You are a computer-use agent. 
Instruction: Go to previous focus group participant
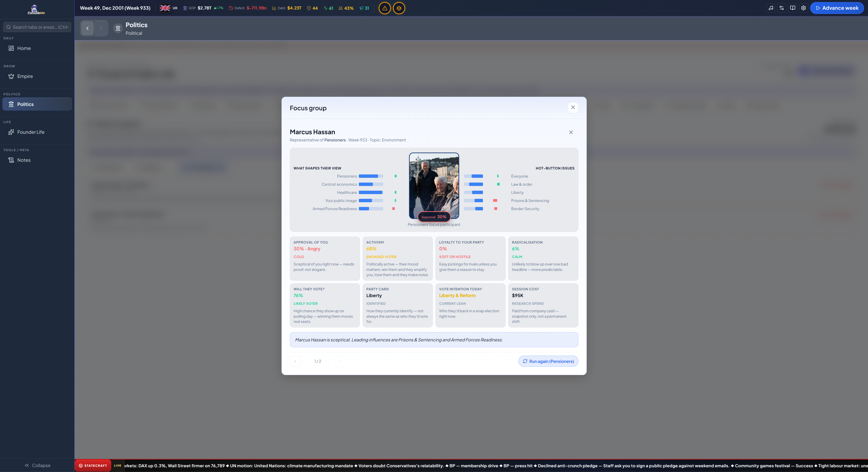tap(295, 361)
